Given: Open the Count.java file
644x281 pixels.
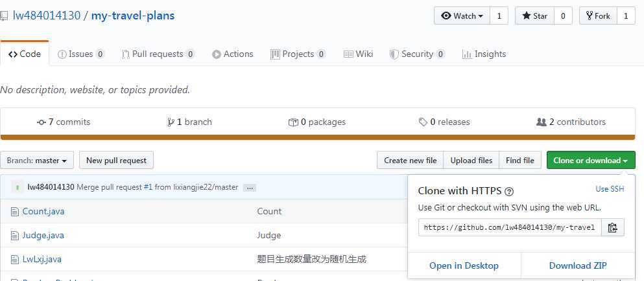Looking at the screenshot, I should coord(43,211).
